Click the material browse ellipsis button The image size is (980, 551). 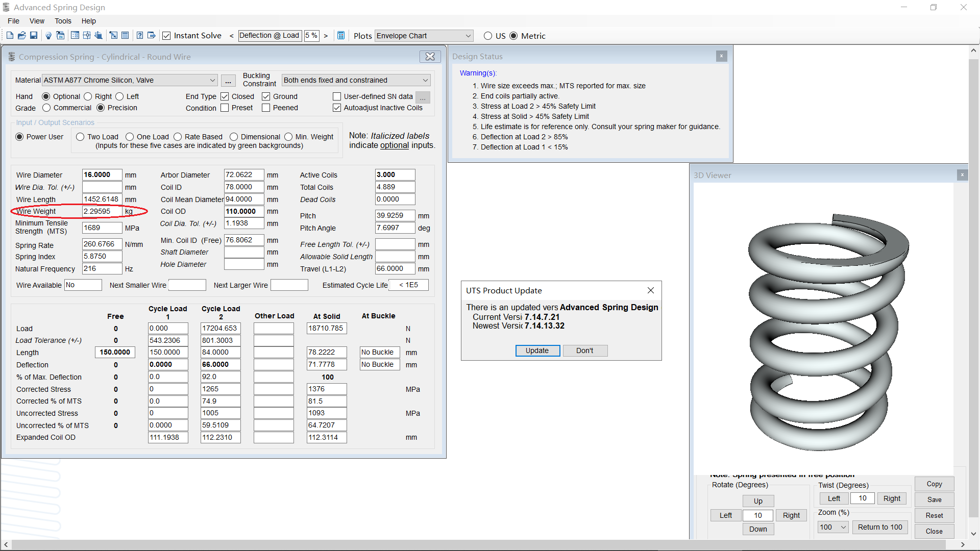(x=228, y=81)
